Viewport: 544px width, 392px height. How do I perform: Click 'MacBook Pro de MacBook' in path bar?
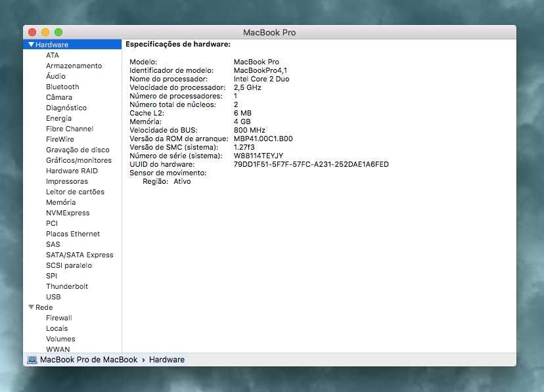click(89, 360)
